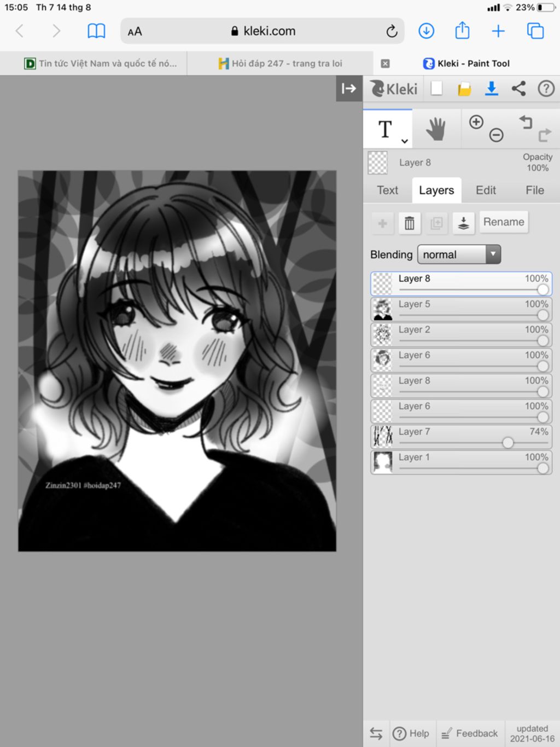Adjust the top Layer 8 opacity slider handle
This screenshot has width=560, height=747.
pyautogui.click(x=543, y=289)
